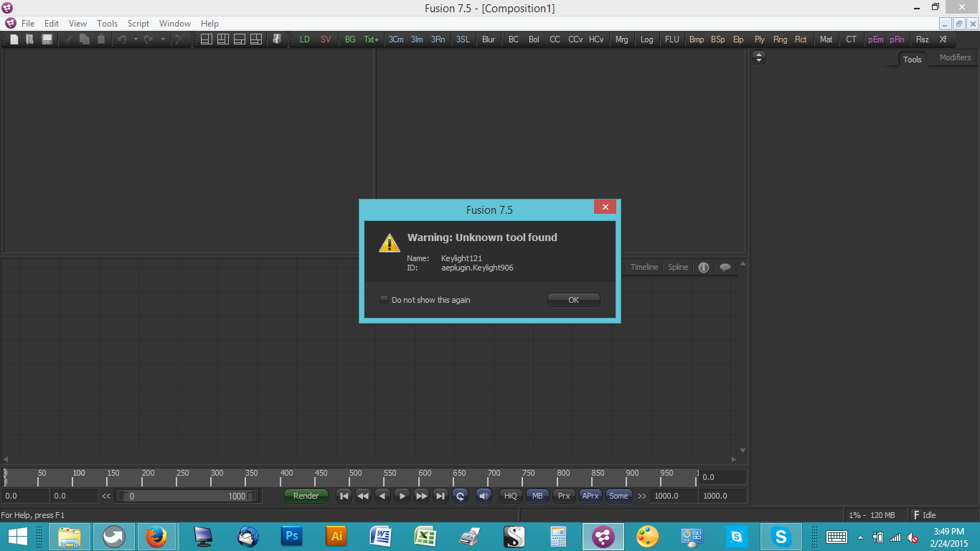The height and width of the screenshot is (551, 980).
Task: Click the current time field right of ruler
Action: coord(722,477)
